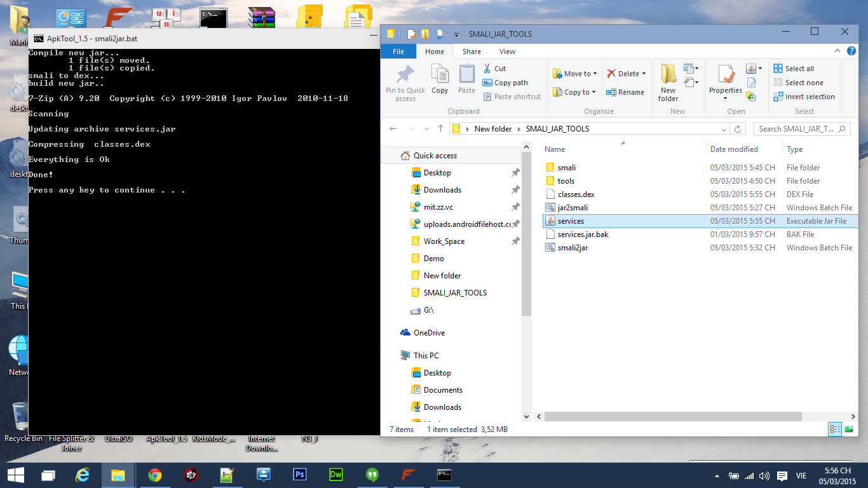This screenshot has height=488, width=868.
Task: Switch to large icons view in status bar
Action: 848,430
